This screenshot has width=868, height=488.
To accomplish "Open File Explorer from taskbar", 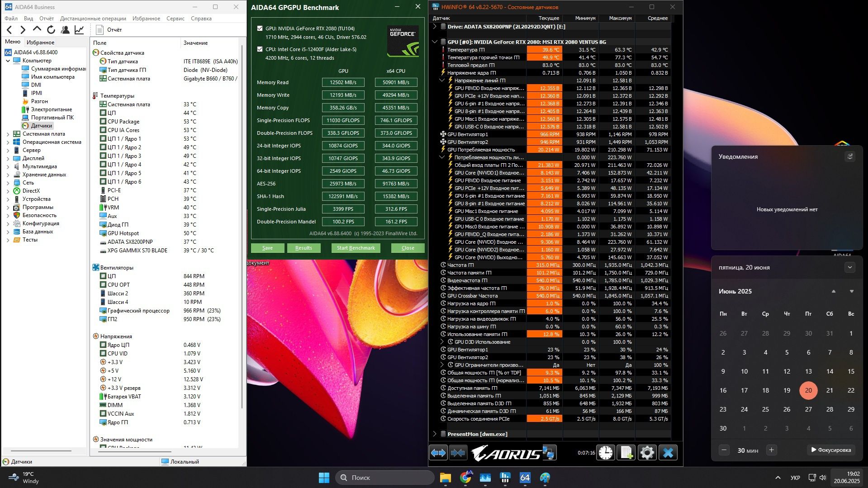I will pos(446,478).
